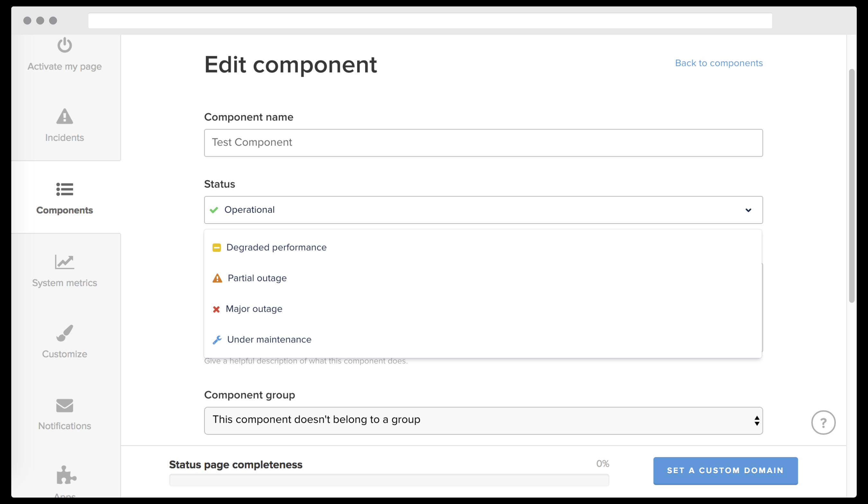The width and height of the screenshot is (868, 504).
Task: Choose Degraded performance status option
Action: [x=276, y=248]
